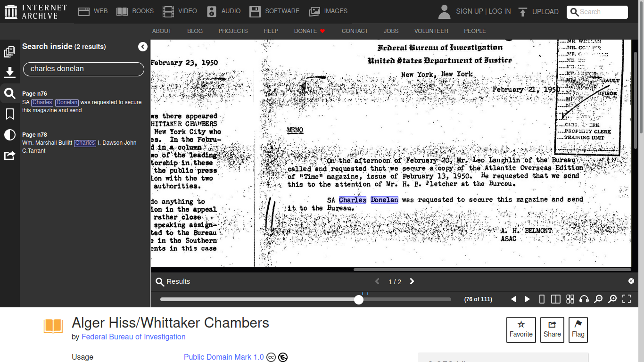
Task: Open the Internet Archive home logo
Action: (36, 12)
